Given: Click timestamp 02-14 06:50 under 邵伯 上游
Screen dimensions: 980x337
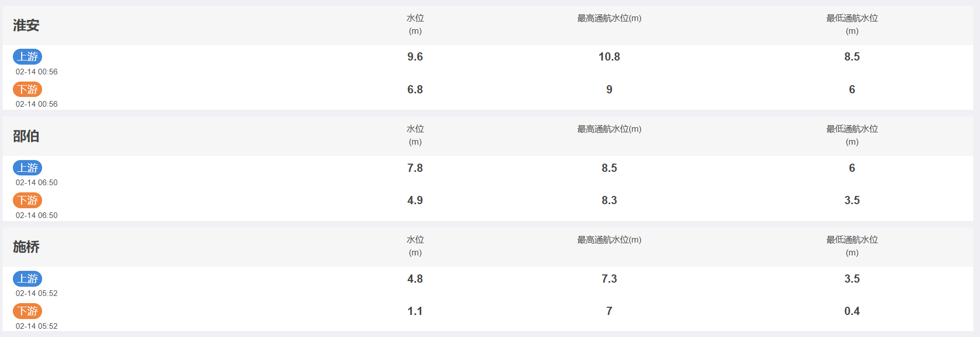Looking at the screenshot, I should coord(36,183).
